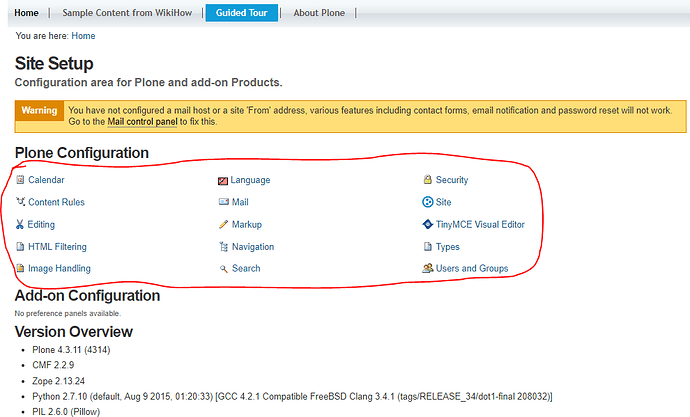This screenshot has width=690, height=417.
Task: Click the Home breadcrumb link
Action: tap(83, 36)
